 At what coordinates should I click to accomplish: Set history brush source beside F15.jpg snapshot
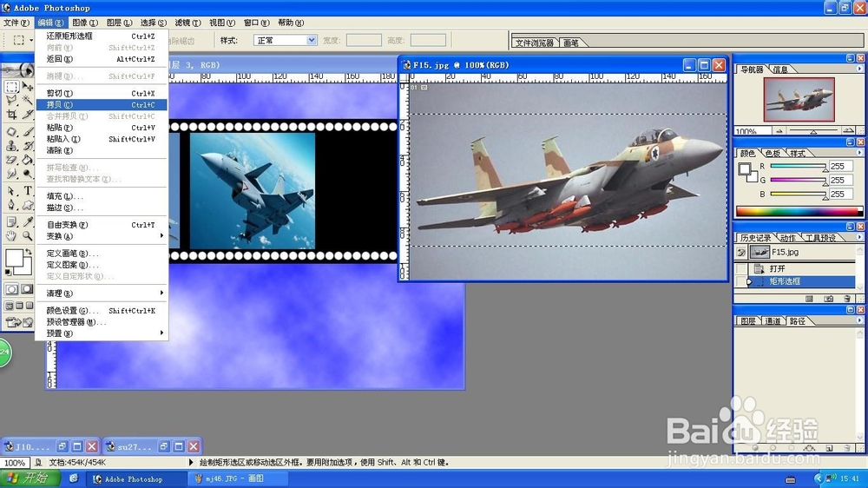pyautogui.click(x=741, y=252)
